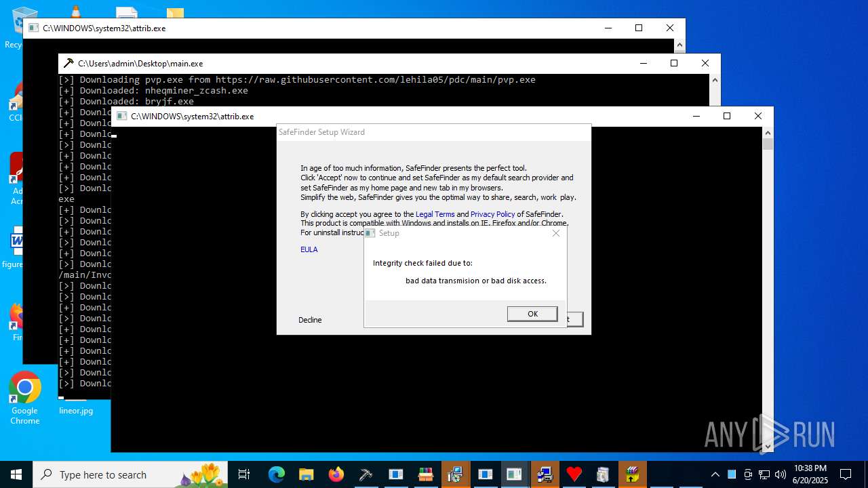Open the Legal Terms link

pyautogui.click(x=435, y=214)
